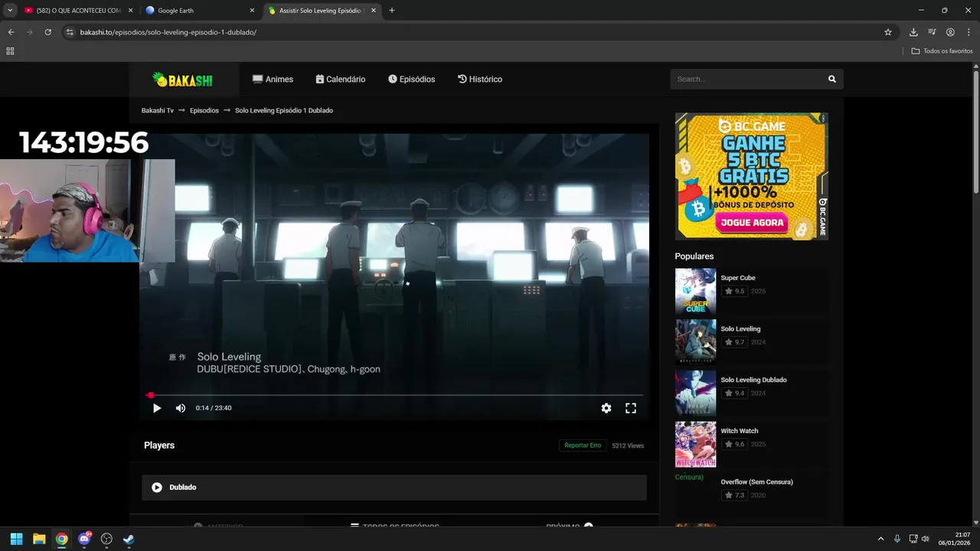This screenshot has height=551, width=980.
Task: Open Witch Watch popular entry
Action: (740, 431)
